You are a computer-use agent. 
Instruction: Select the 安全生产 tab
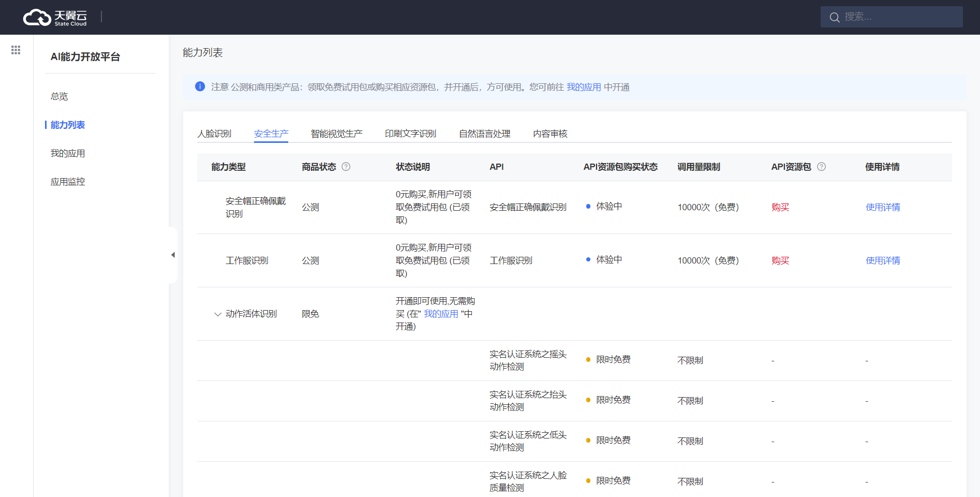coord(271,134)
